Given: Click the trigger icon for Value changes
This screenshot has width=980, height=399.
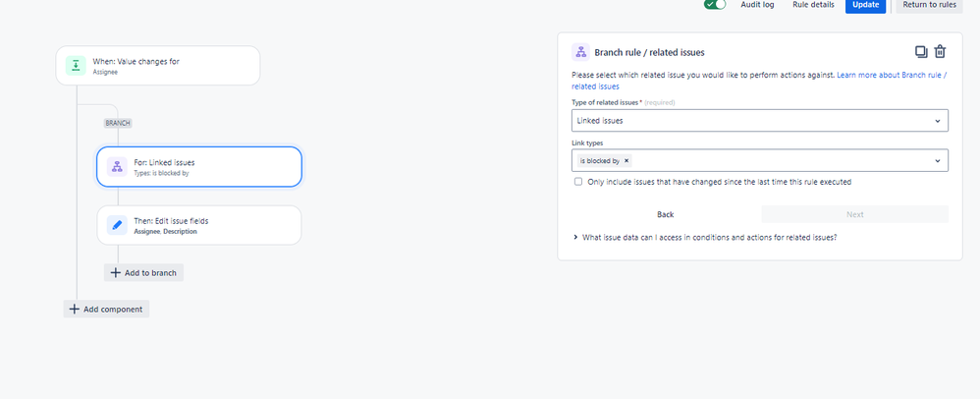Looking at the screenshot, I should click(76, 66).
